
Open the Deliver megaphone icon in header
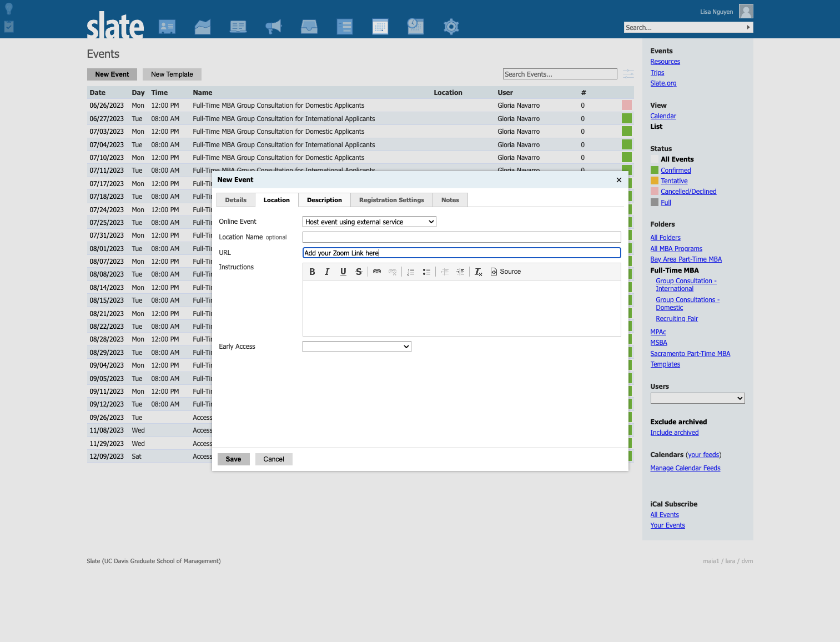[274, 27]
